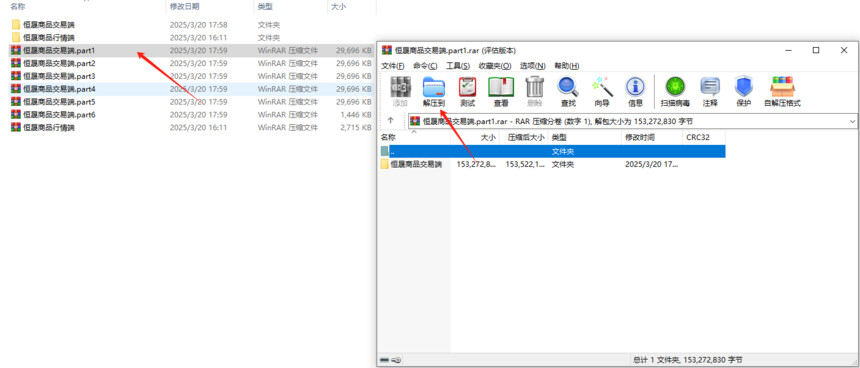This screenshot has height=368, width=860.
Task: Select the '..' parent folder row in WinRAR
Action: point(552,151)
